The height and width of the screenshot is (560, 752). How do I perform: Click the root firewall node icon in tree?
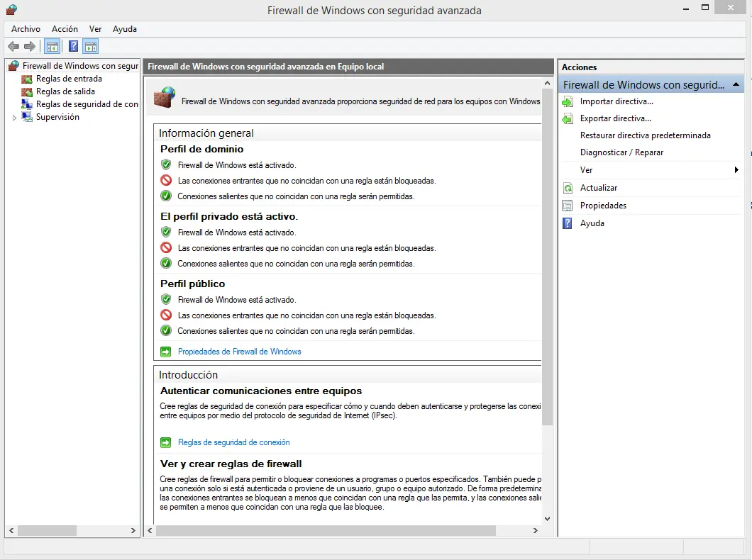14,66
